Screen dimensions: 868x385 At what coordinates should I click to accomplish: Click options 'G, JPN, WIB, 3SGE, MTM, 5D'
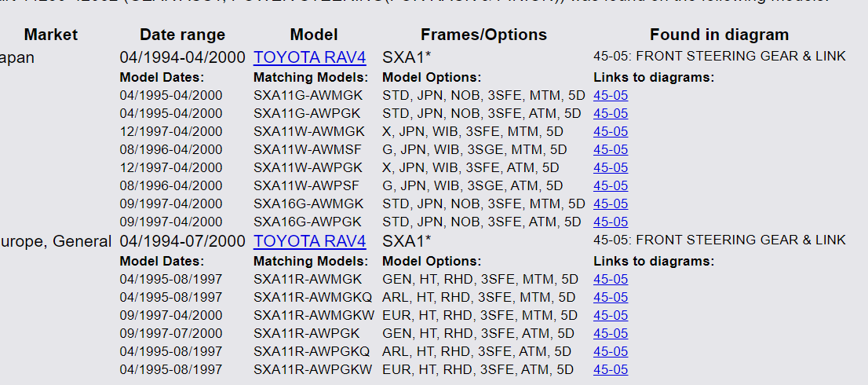474,149
